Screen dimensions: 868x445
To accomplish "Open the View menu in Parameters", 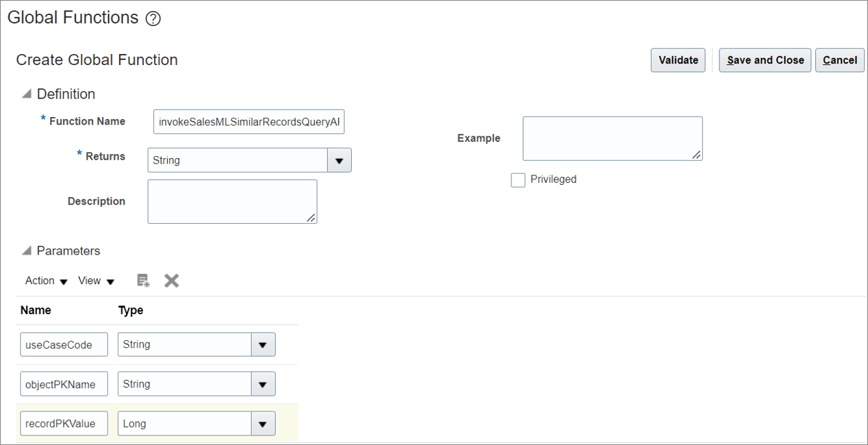I will (x=94, y=281).
